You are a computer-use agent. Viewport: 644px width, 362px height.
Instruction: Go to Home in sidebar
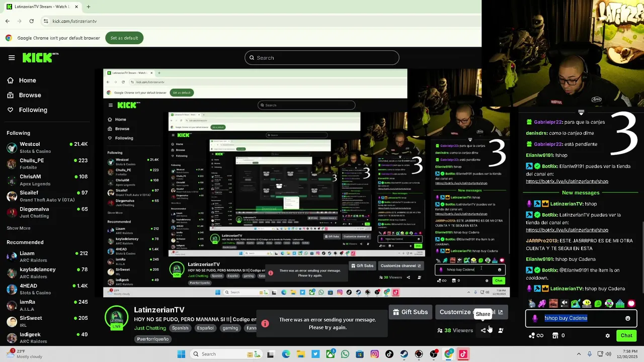point(22,80)
